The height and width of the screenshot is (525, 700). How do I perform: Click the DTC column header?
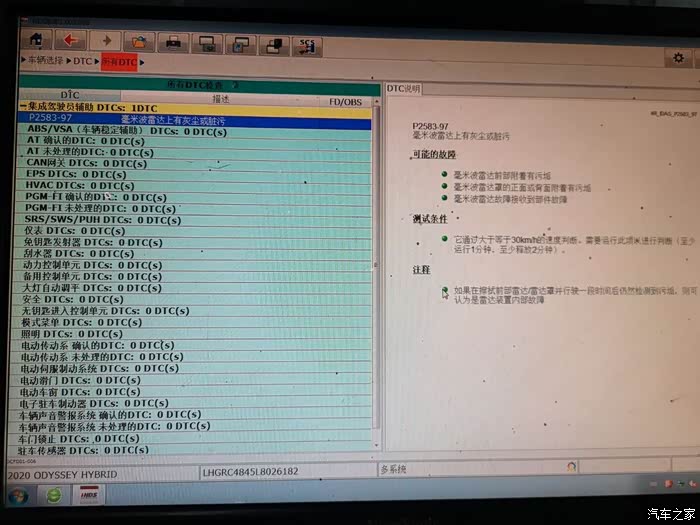pyautogui.click(x=70, y=95)
